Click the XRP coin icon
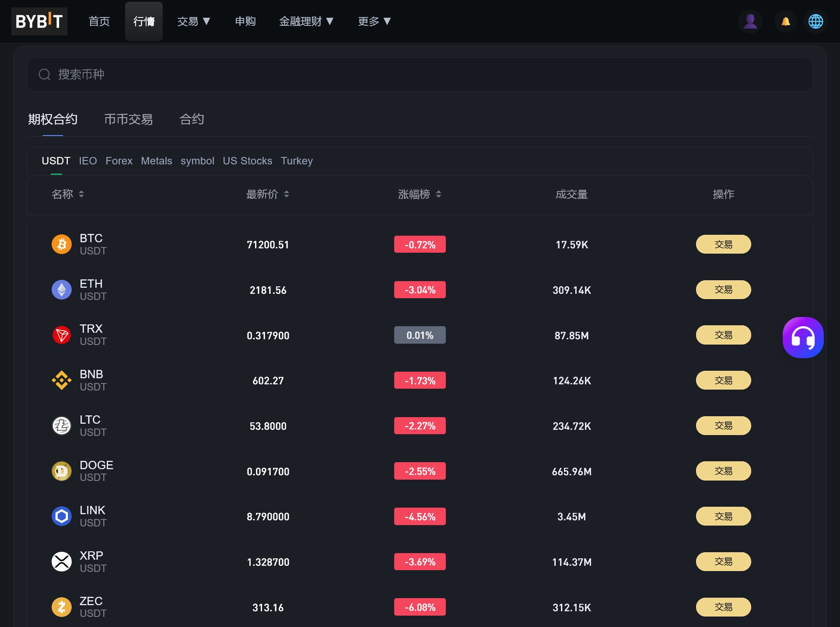Image resolution: width=840 pixels, height=627 pixels. click(x=62, y=562)
